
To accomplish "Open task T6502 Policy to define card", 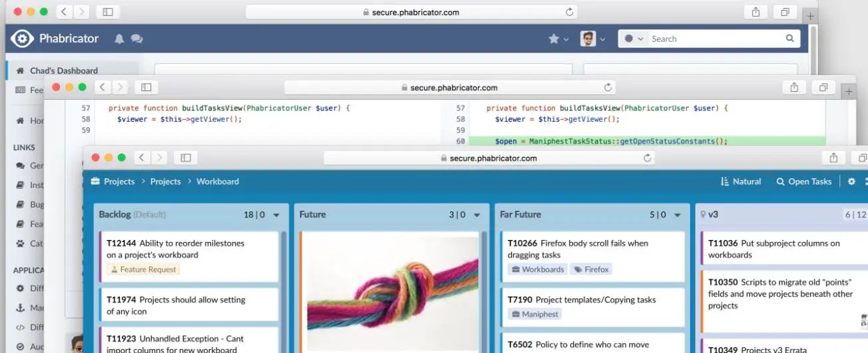I will 592,343.
